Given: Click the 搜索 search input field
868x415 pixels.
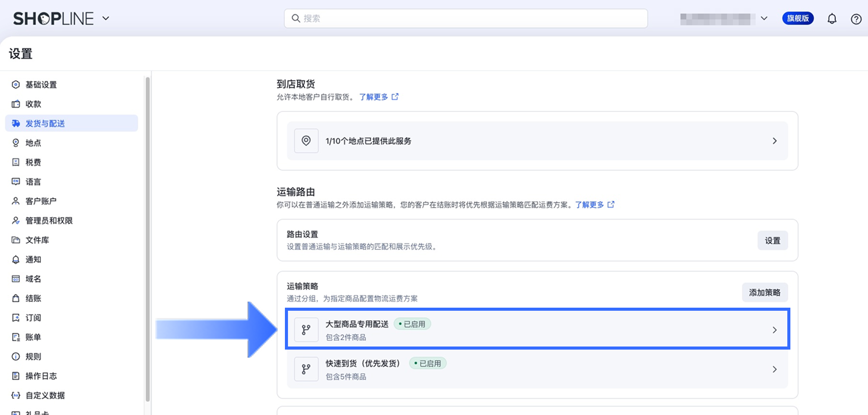Looking at the screenshot, I should [466, 18].
